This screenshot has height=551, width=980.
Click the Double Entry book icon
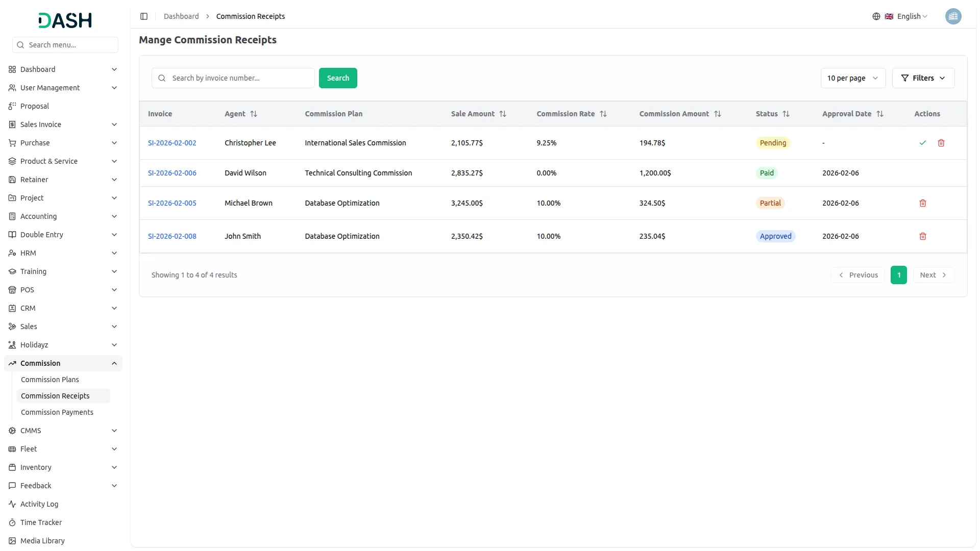click(12, 235)
